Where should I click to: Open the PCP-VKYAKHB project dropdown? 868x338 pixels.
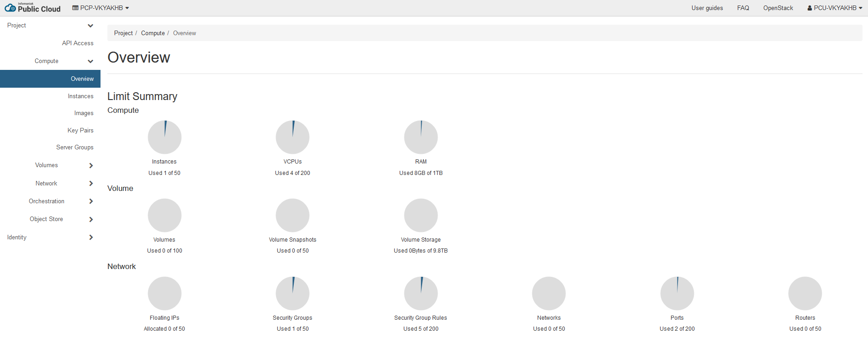pyautogui.click(x=101, y=8)
